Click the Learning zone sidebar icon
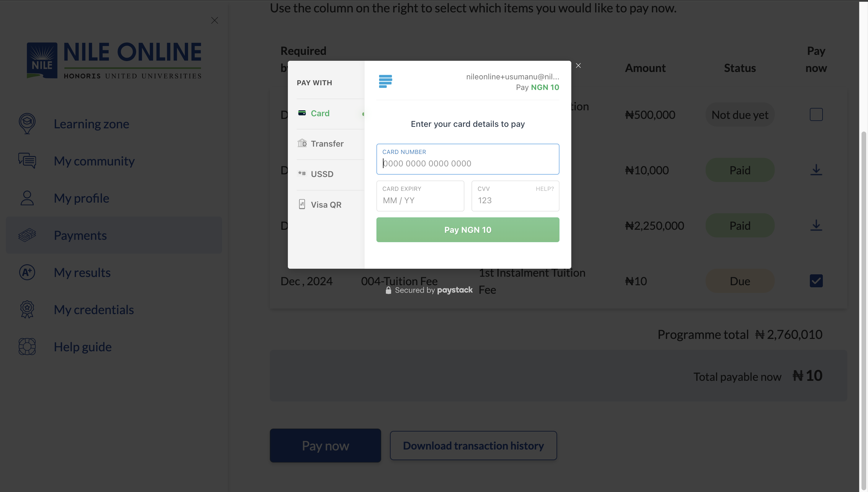Viewport: 868px width, 492px height. (27, 124)
